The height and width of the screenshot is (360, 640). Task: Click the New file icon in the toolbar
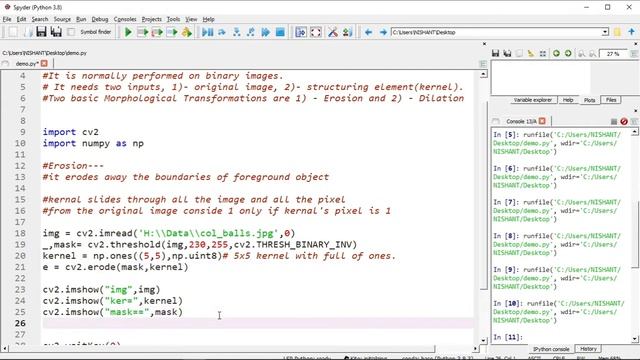coord(13,32)
